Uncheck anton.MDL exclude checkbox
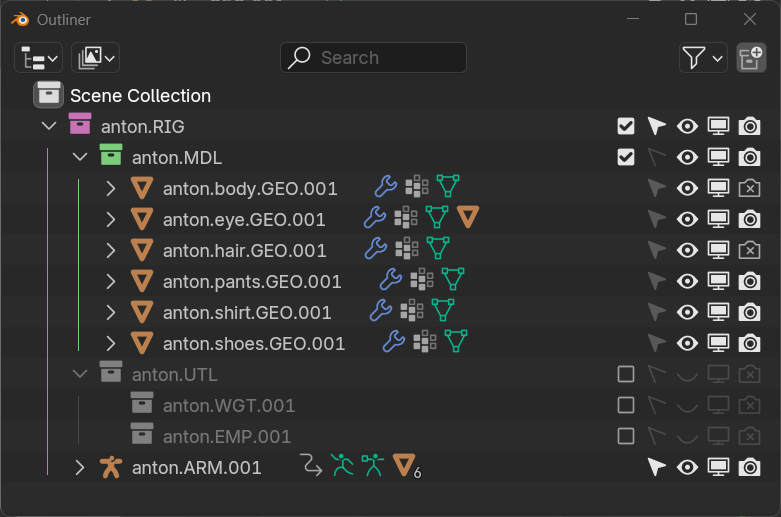 coord(626,157)
